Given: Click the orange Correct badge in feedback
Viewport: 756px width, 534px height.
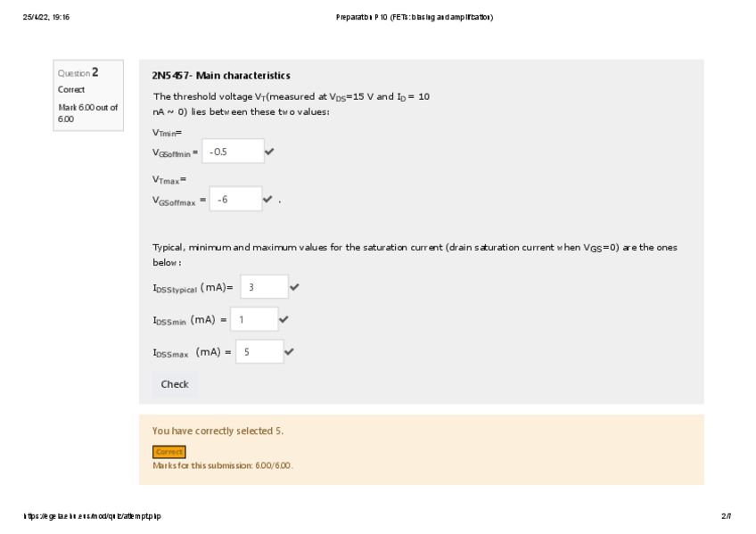Looking at the screenshot, I should click(168, 452).
